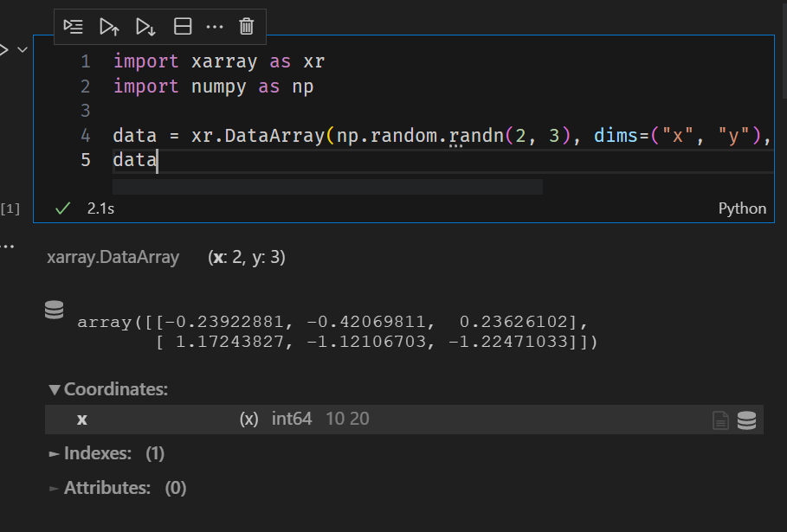Viewport: 787px width, 532px height.
Task: Split the notebook cell
Action: click(182, 26)
